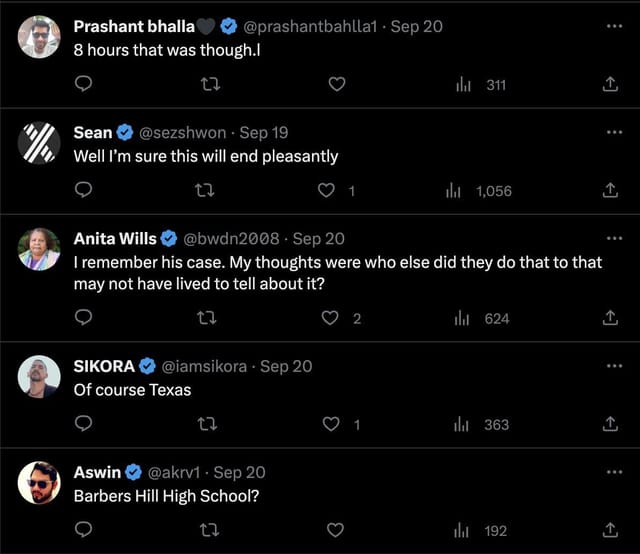View analytics on Aswin's tweet

(x=462, y=530)
